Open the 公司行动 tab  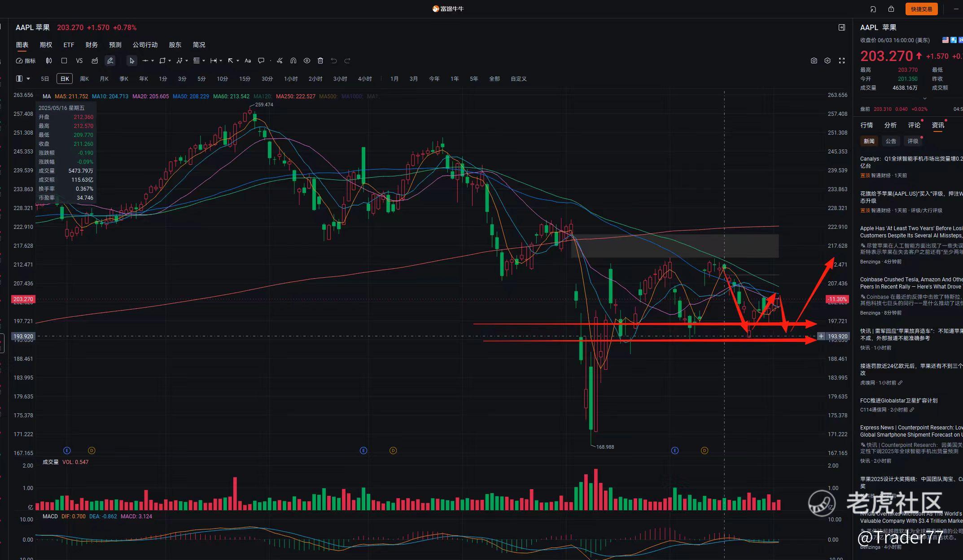pyautogui.click(x=145, y=44)
